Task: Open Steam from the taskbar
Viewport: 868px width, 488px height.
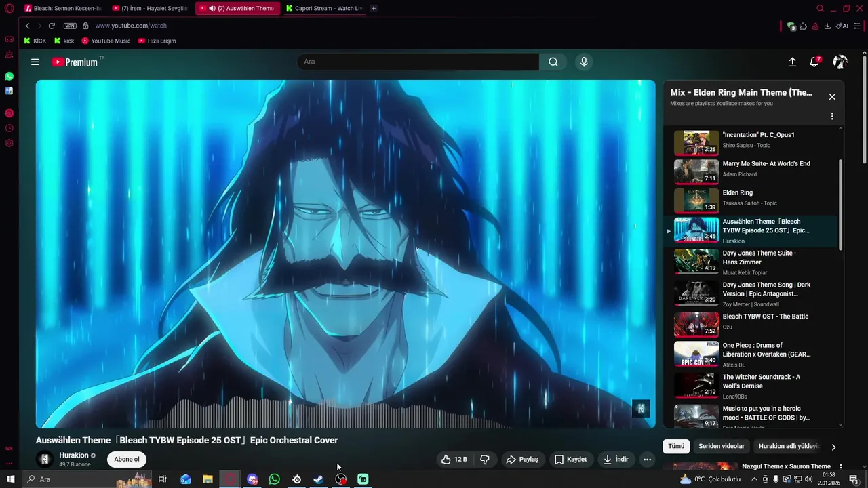Action: click(x=319, y=479)
